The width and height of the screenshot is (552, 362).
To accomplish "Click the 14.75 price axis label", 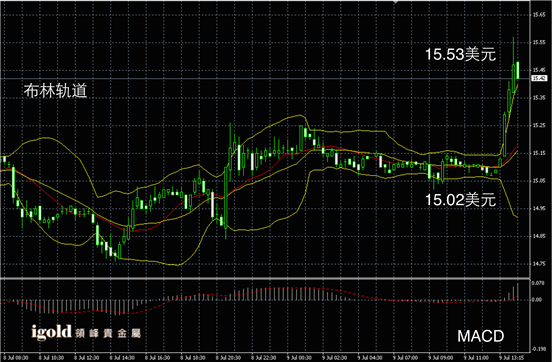I will pyautogui.click(x=539, y=263).
